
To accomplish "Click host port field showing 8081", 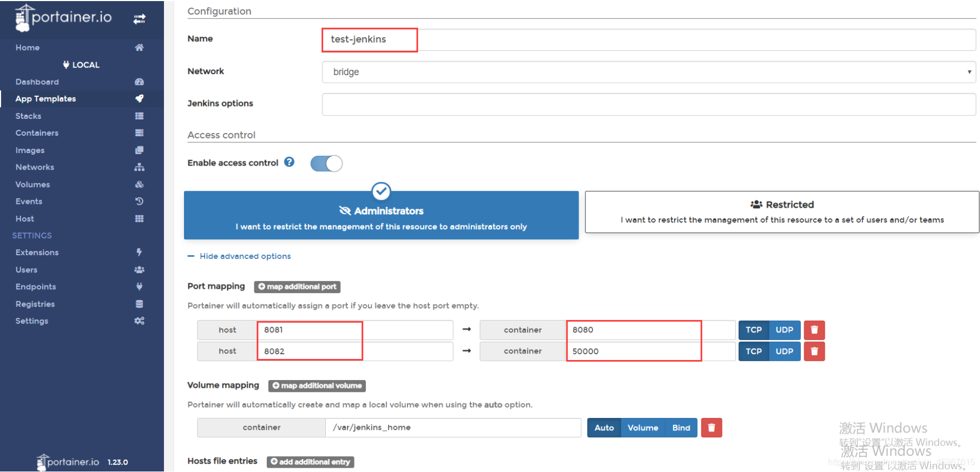I will tap(355, 330).
